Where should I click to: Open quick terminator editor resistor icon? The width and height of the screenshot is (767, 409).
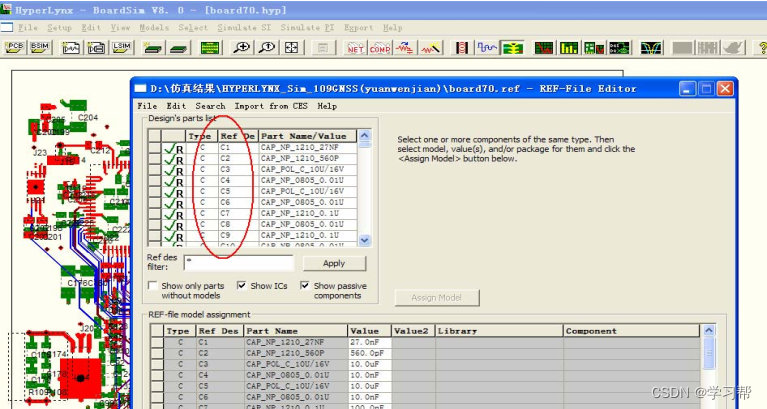point(405,47)
